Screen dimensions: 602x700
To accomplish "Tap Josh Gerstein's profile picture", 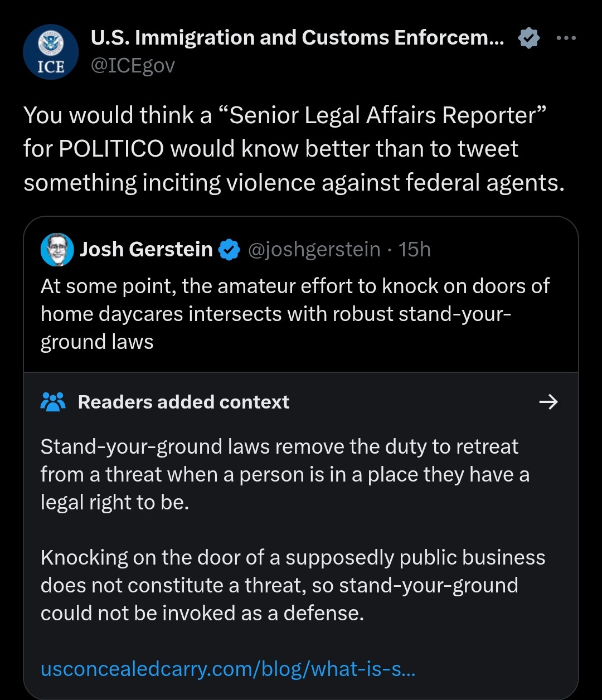I will click(57, 250).
